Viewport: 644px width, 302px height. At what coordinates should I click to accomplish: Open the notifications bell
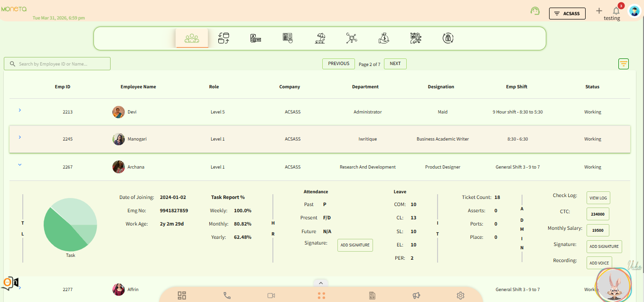pos(616,10)
